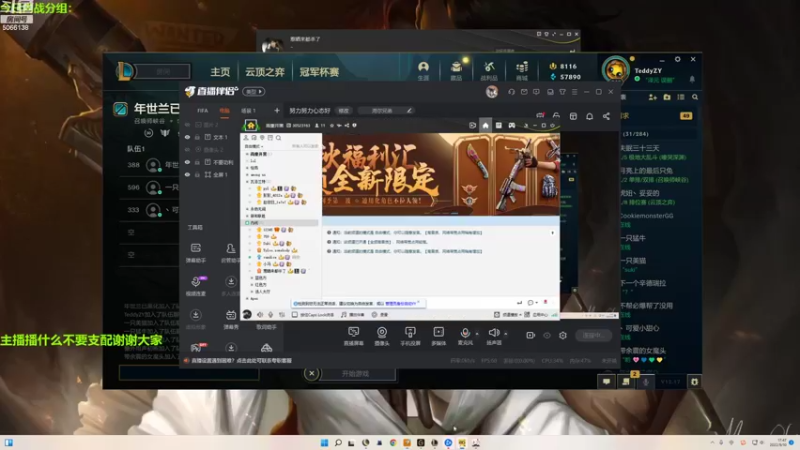800x450 pixels.
Task: Open customer service headset icon
Action: [511, 92]
